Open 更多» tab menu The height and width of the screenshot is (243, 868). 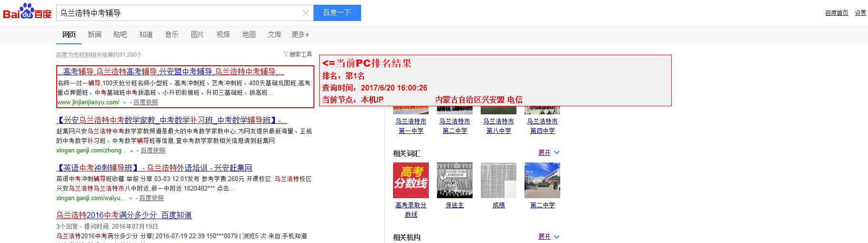pos(300,34)
